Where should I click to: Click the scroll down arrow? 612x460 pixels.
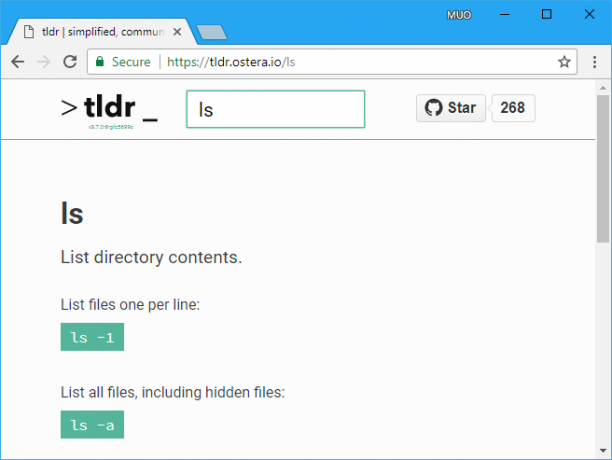tap(603, 451)
